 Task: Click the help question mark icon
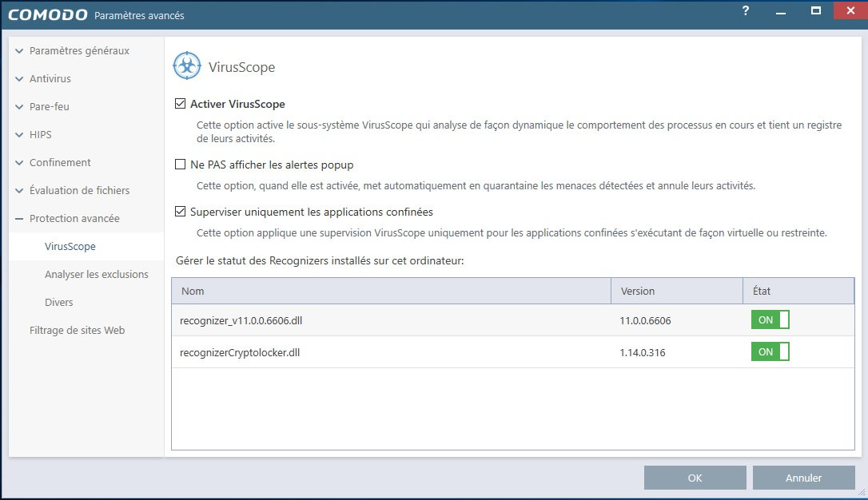(x=746, y=11)
